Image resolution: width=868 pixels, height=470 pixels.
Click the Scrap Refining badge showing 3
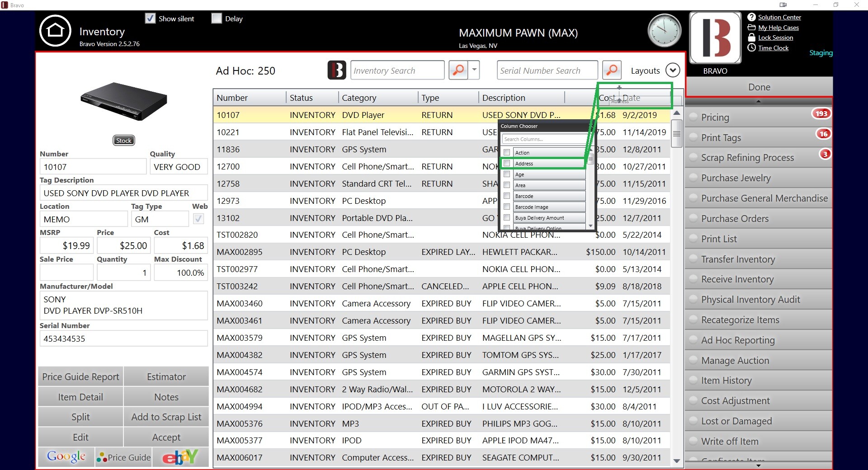[x=825, y=154]
